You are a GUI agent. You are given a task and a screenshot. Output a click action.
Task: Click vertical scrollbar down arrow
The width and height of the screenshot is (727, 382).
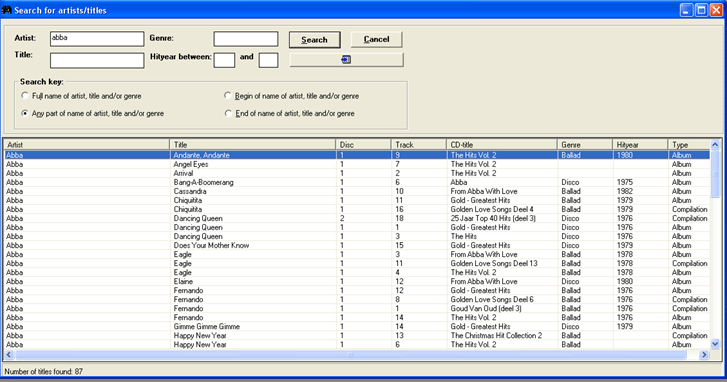tap(715, 344)
